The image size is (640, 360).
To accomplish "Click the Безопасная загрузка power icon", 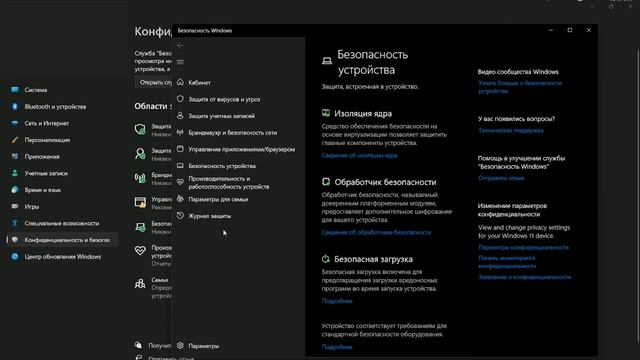I will (326, 259).
